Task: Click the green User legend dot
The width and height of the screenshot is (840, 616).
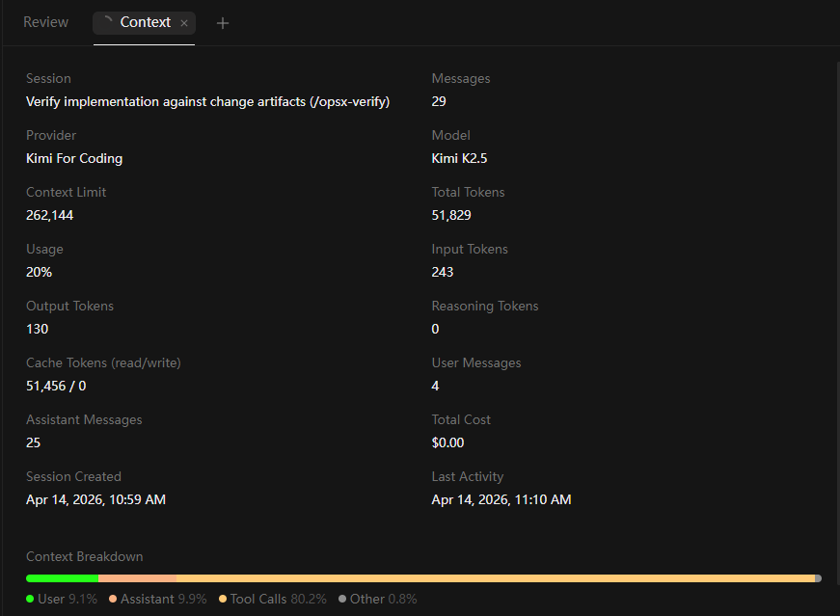Action: click(32, 599)
